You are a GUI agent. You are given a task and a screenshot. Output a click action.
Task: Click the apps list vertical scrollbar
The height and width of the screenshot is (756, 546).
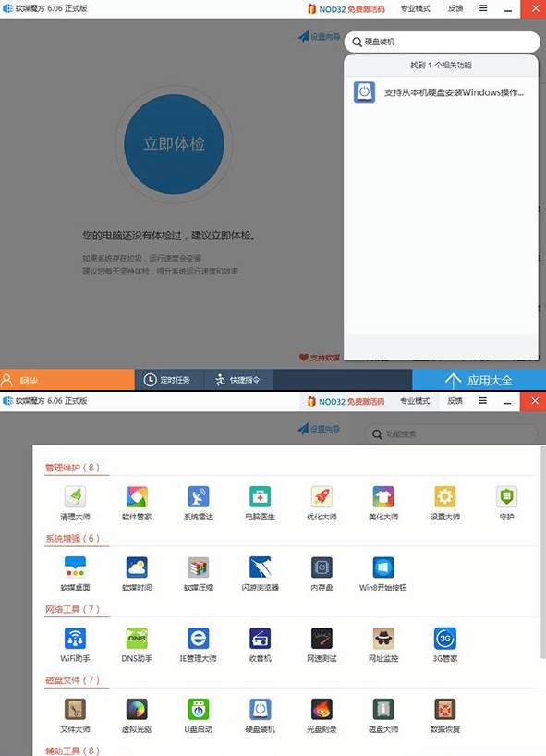coord(542,552)
